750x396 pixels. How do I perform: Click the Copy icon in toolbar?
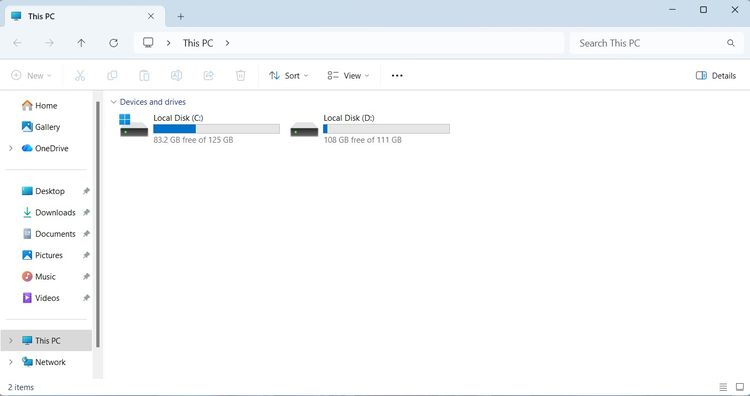pyautogui.click(x=112, y=76)
